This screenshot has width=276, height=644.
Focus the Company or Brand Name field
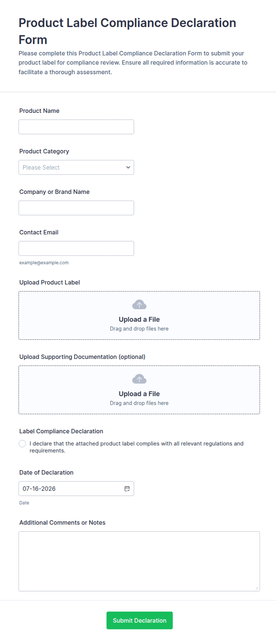(76, 208)
